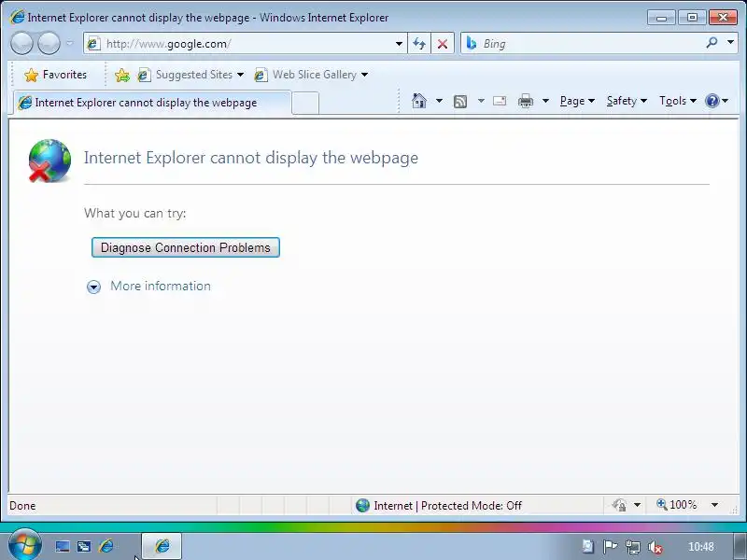Open the Tools menu
The image size is (747, 560).
[x=678, y=101]
